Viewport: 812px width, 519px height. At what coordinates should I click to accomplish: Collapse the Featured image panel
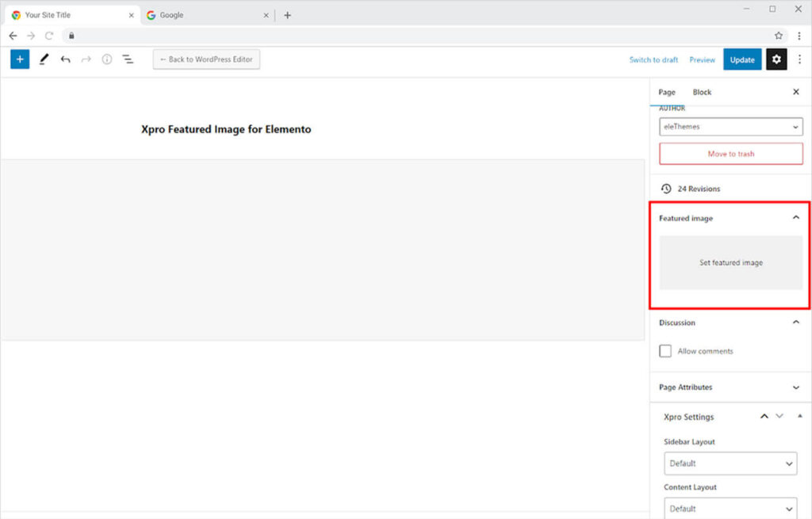click(796, 218)
